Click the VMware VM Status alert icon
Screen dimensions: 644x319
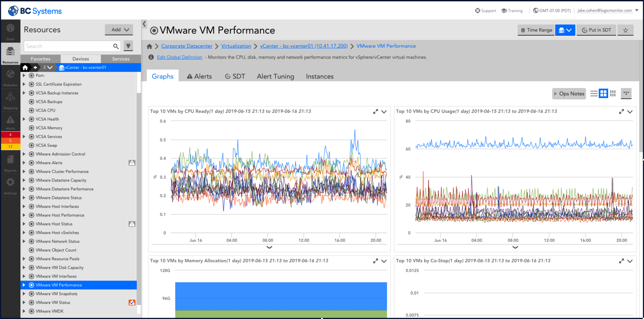coord(132,302)
